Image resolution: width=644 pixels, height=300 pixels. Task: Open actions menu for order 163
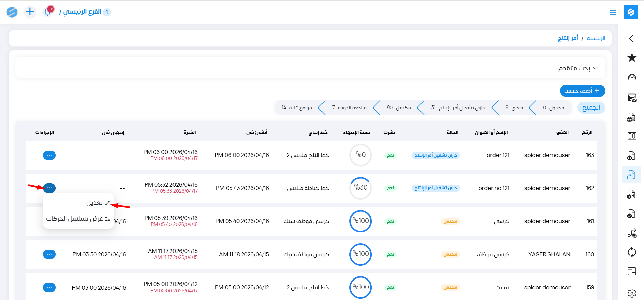pos(49,155)
